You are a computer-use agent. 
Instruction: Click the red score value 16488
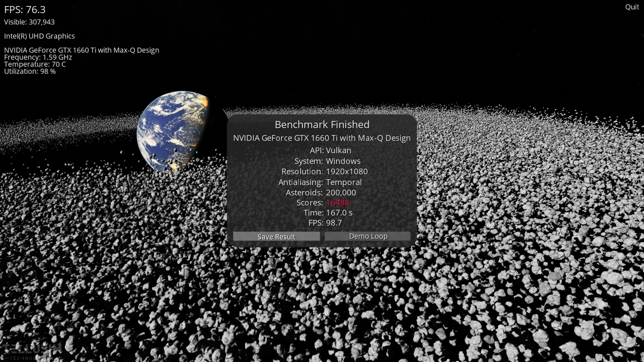pos(337,203)
